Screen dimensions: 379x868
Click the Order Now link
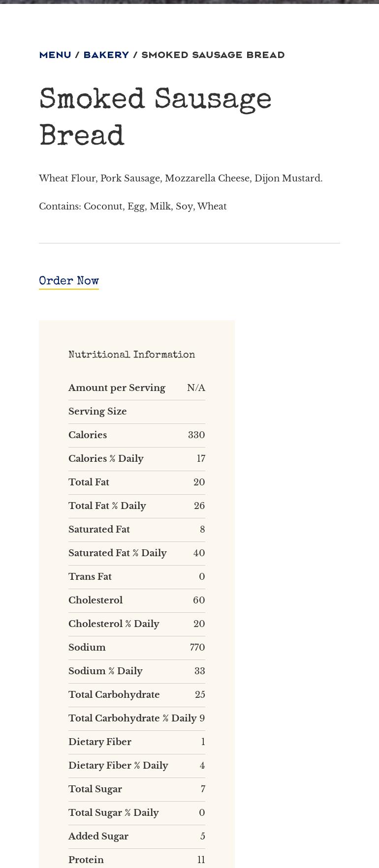pyautogui.click(x=69, y=281)
